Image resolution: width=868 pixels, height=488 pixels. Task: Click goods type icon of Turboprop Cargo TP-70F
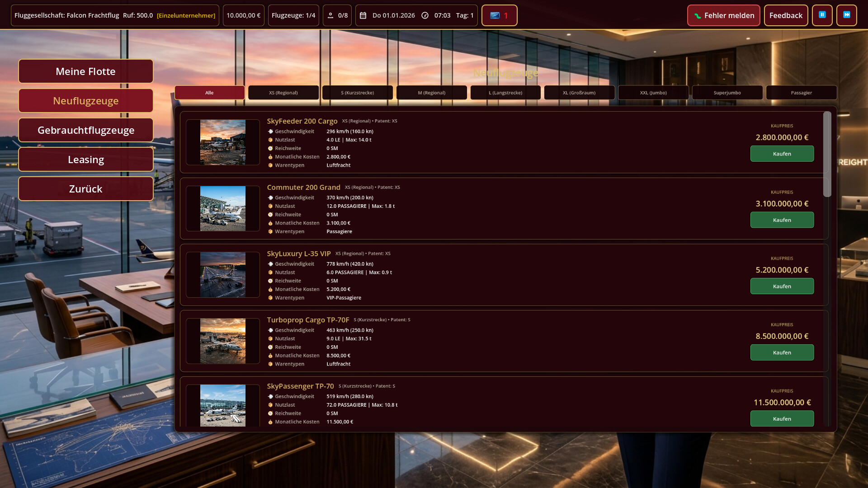click(270, 364)
